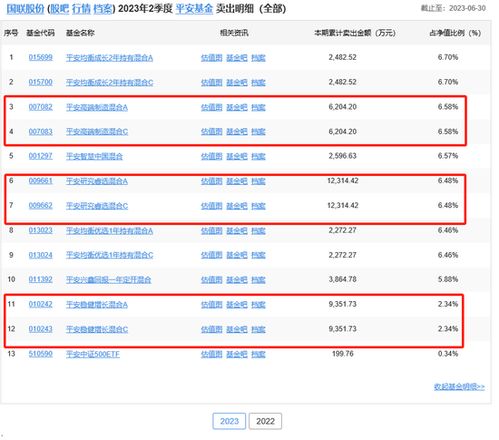Open the 国联股份 stock link in title
499x440 pixels.
(x=25, y=8)
